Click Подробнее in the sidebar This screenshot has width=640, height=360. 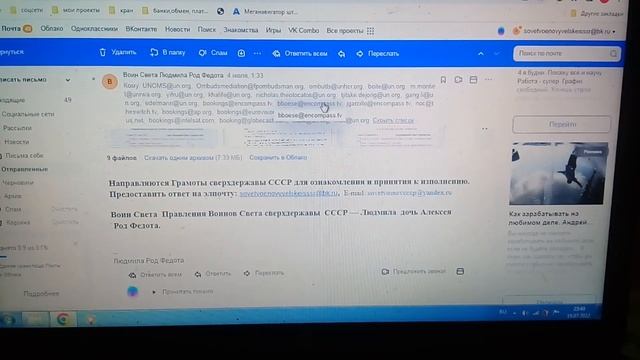(x=41, y=293)
